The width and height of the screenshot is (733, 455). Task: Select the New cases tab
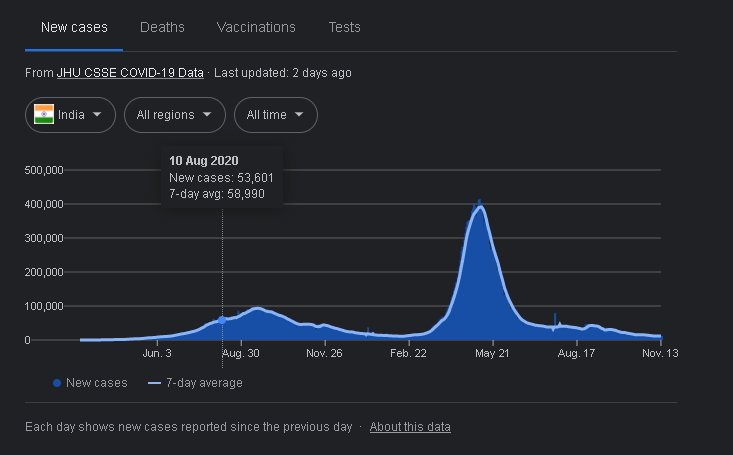click(74, 27)
